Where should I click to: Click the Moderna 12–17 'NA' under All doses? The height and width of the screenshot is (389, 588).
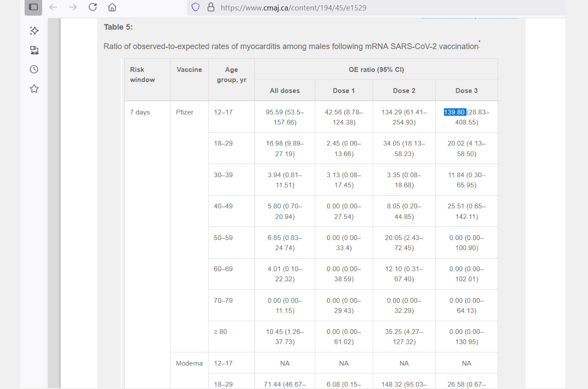[285, 363]
